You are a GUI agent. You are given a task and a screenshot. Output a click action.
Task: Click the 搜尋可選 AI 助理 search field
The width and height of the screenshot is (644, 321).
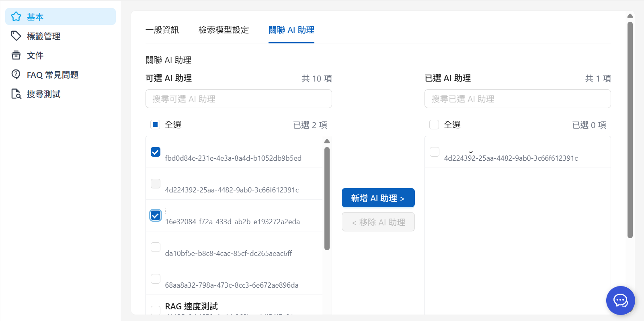pyautogui.click(x=238, y=99)
